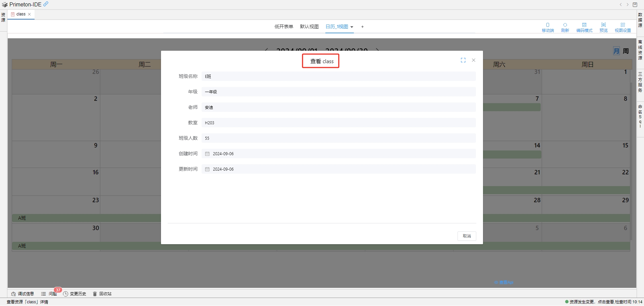Expand the dialog to fullscreen

tap(463, 60)
